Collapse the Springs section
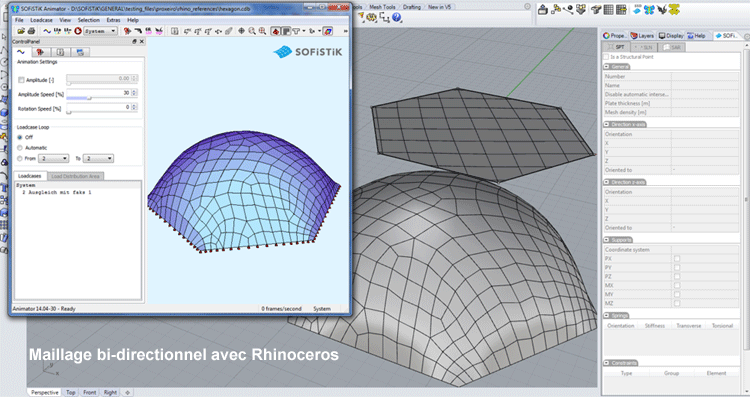This screenshot has width=750, height=397. tap(607, 316)
